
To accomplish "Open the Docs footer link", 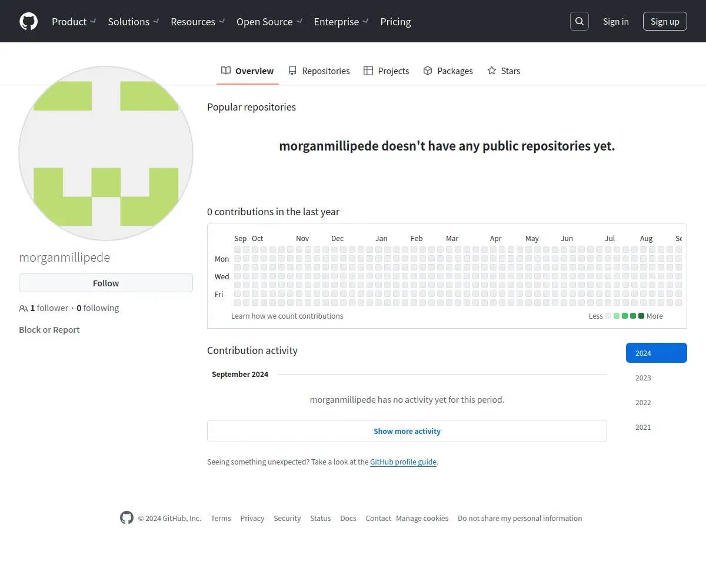I will point(348,518).
